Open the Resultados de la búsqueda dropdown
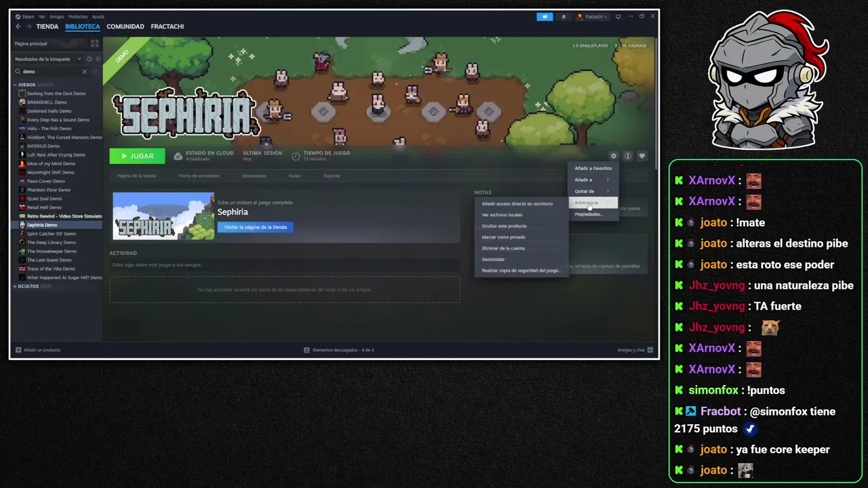 47,59
